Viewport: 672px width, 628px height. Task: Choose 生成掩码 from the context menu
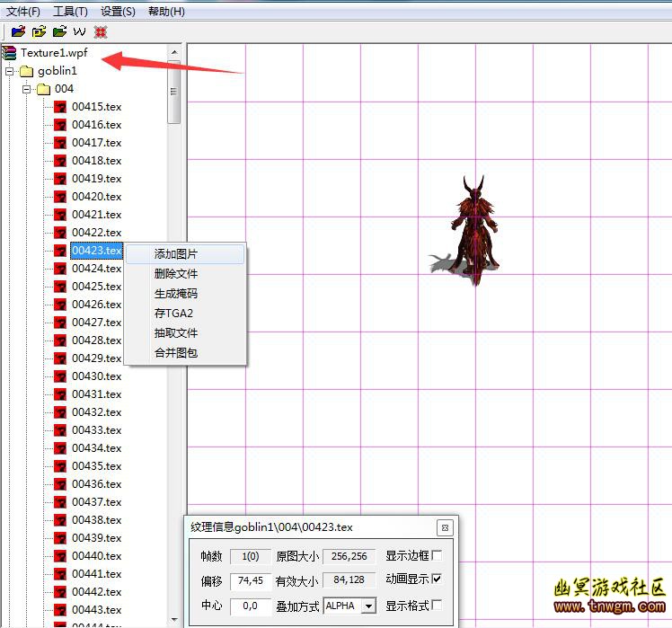pyautogui.click(x=185, y=294)
